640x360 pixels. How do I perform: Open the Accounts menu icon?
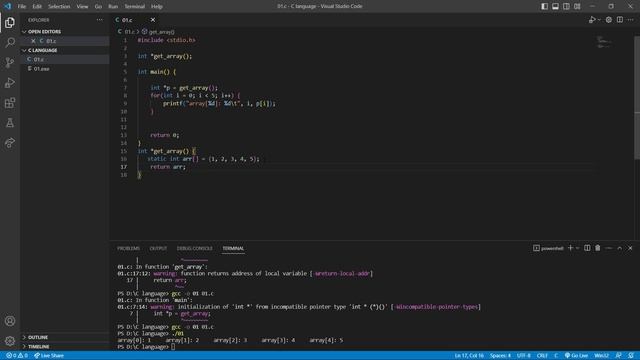pos(10,321)
